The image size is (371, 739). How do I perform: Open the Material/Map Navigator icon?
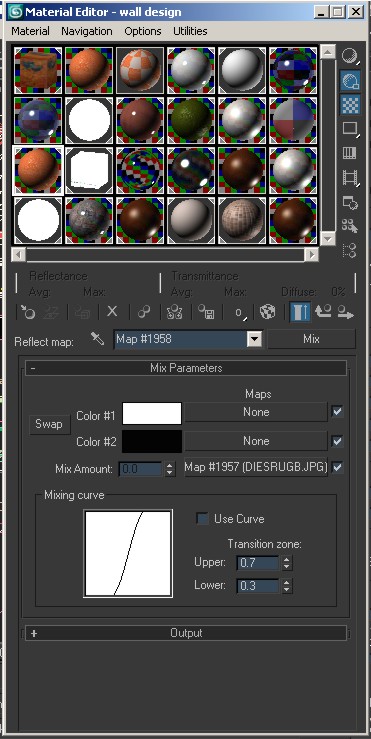pyautogui.click(x=350, y=250)
